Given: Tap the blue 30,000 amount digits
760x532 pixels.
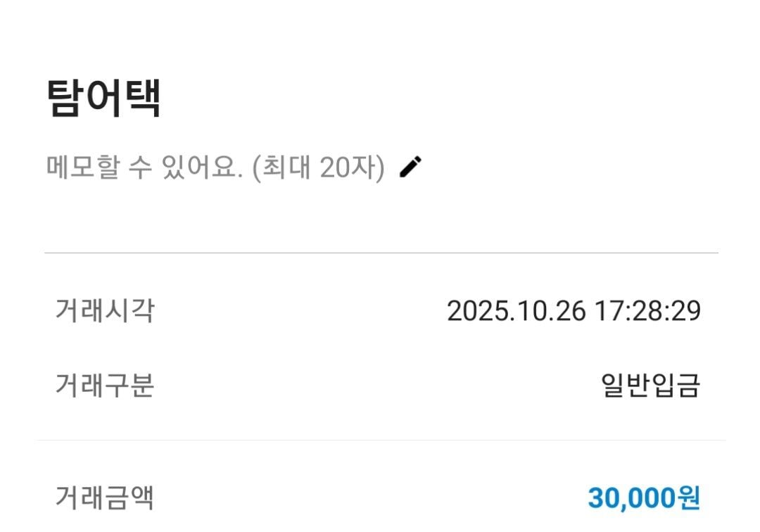Looking at the screenshot, I should point(631,498).
